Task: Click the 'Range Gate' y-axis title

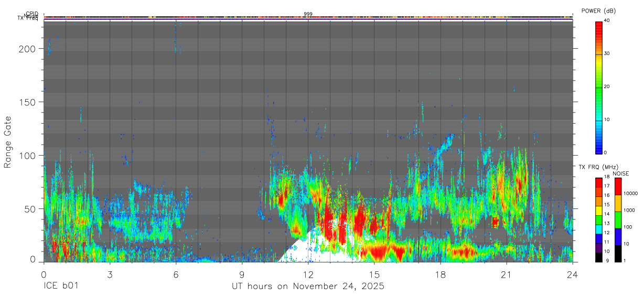Action: (8, 142)
